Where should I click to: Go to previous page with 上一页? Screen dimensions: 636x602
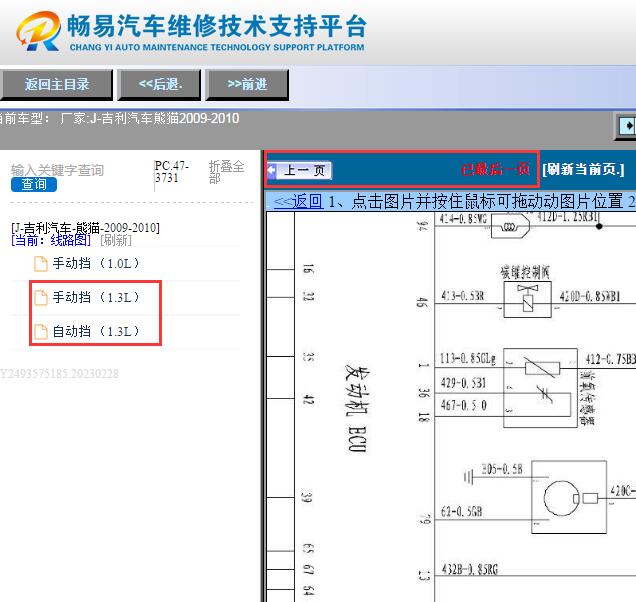300,170
